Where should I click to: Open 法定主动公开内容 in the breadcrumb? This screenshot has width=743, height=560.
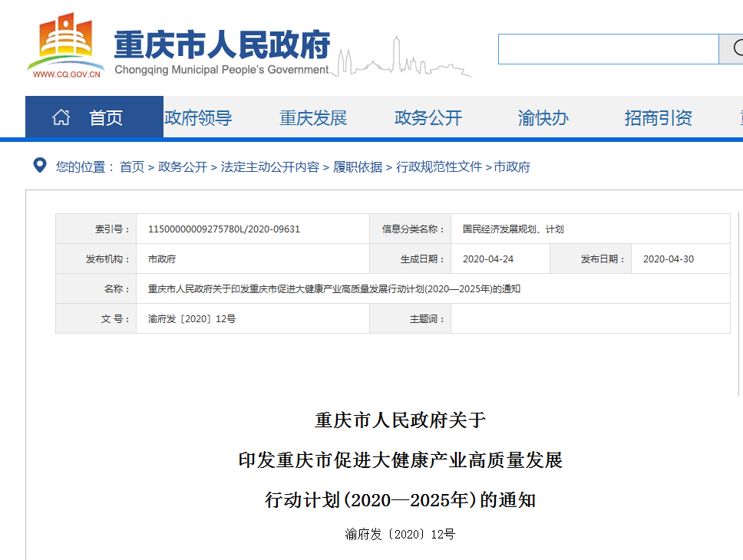[270, 167]
